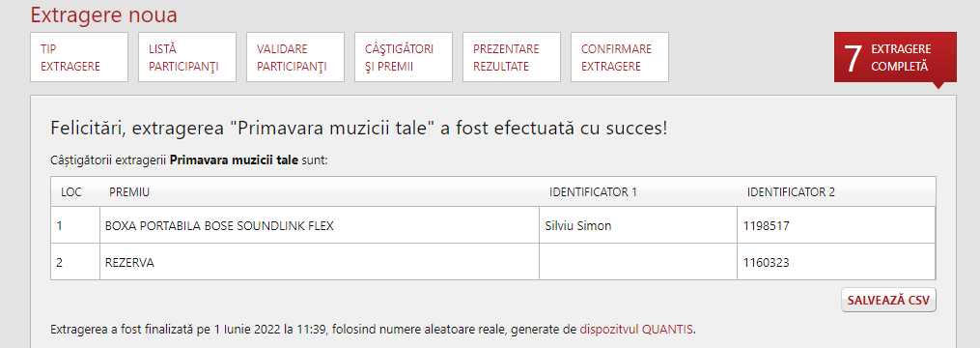Click the winner name Silviu Simon
This screenshot has width=980, height=348.
point(578,226)
